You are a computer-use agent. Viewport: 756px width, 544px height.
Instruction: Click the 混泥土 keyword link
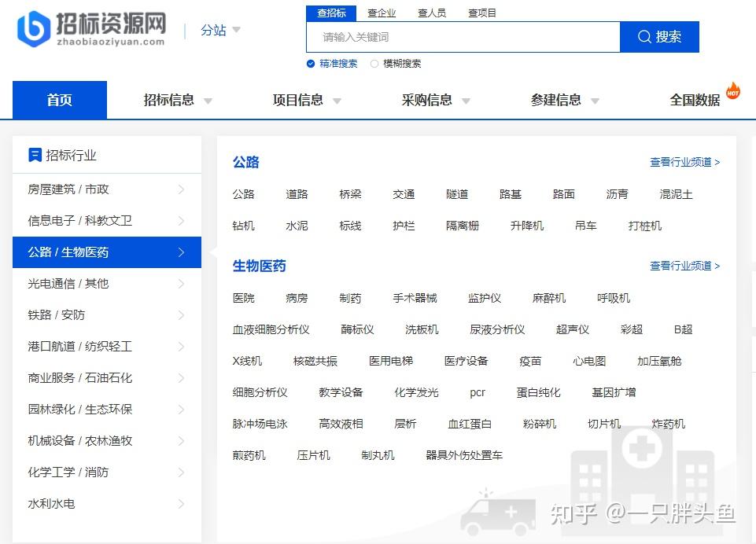(x=676, y=194)
